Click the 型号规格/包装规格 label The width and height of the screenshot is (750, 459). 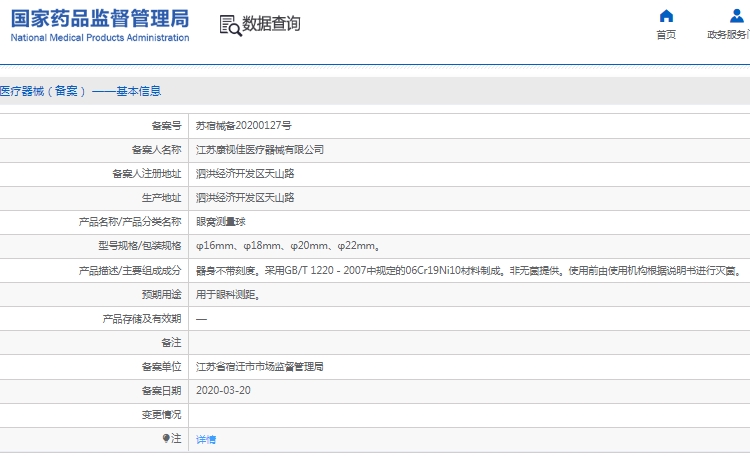tap(140, 246)
